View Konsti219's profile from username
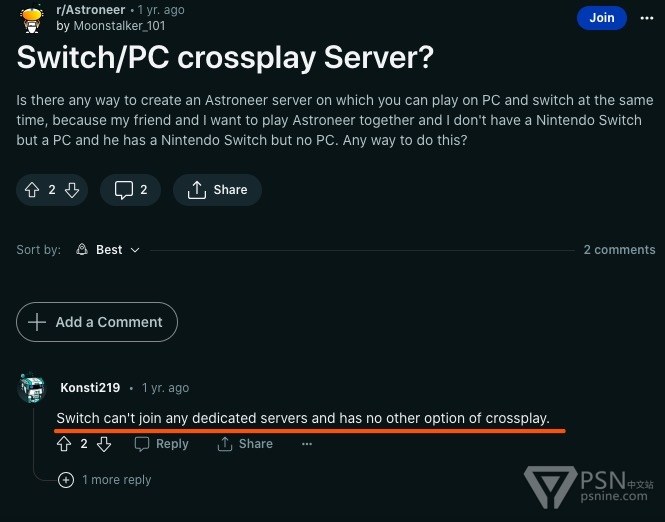 tap(90, 388)
